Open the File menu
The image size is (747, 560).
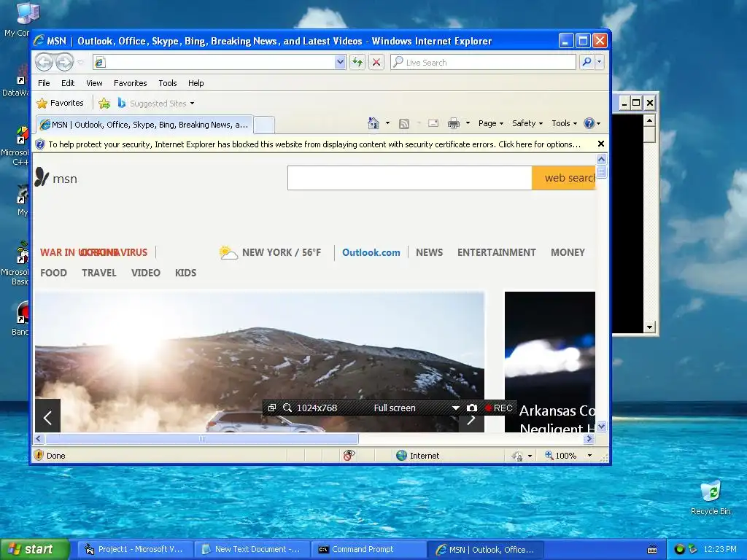(44, 83)
